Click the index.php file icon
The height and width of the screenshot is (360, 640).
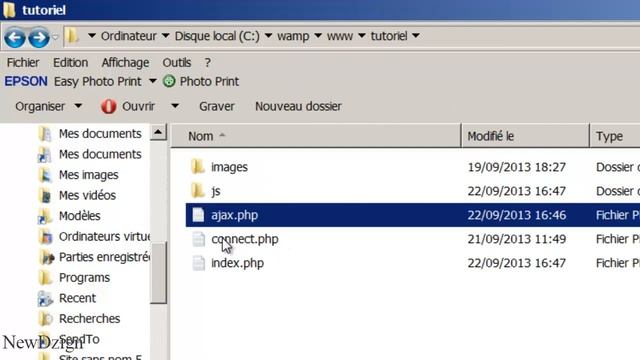[198, 263]
